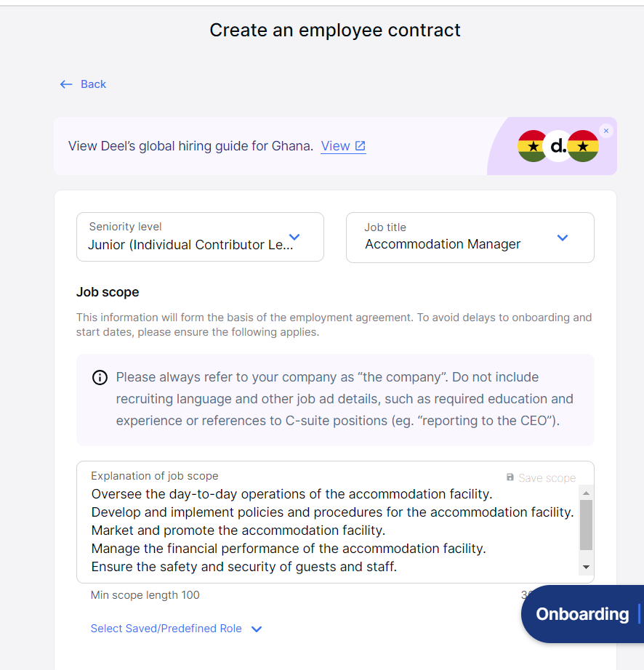644x670 pixels.
Task: Click the left arrow icon beside Back
Action: (x=66, y=84)
